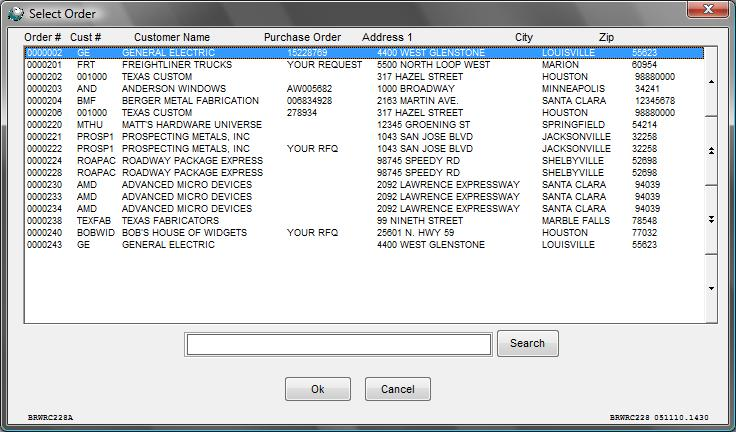The width and height of the screenshot is (736, 432).
Task: Select order 0000204 Berger Metal Fabrication
Action: (365, 100)
